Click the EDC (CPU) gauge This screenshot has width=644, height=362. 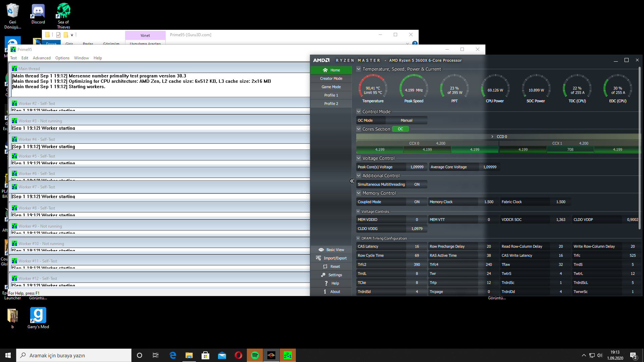[618, 89]
